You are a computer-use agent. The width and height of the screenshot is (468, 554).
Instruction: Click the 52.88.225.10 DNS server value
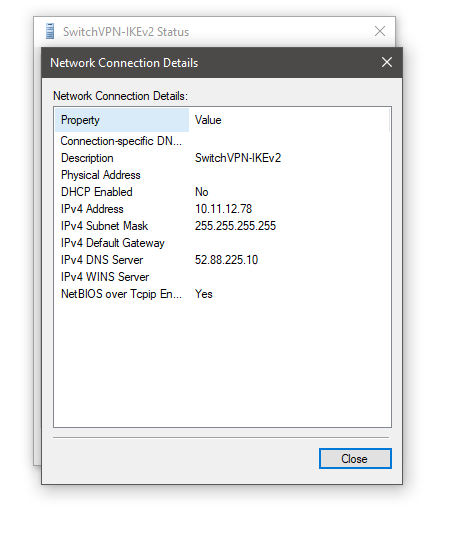(226, 260)
